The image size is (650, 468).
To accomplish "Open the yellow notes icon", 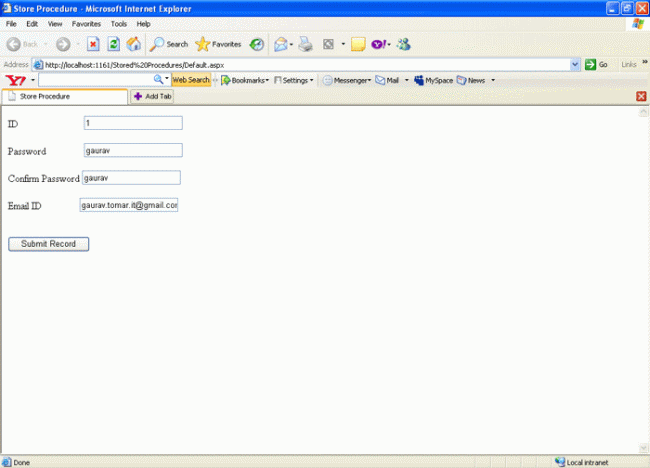I will 358,44.
